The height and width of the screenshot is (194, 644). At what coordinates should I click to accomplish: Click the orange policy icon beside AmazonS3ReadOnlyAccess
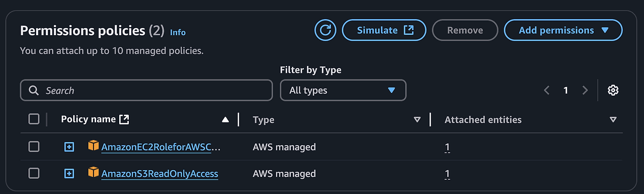(94, 172)
